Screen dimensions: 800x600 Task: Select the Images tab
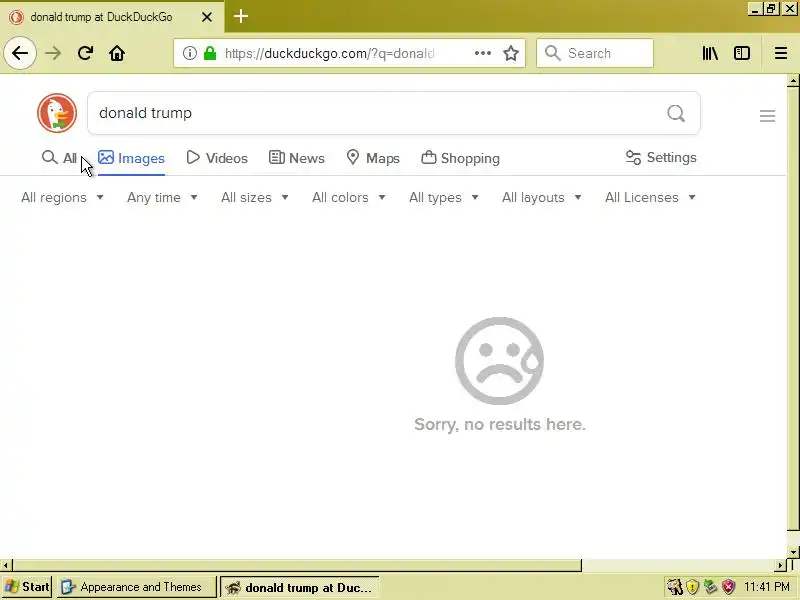(131, 158)
